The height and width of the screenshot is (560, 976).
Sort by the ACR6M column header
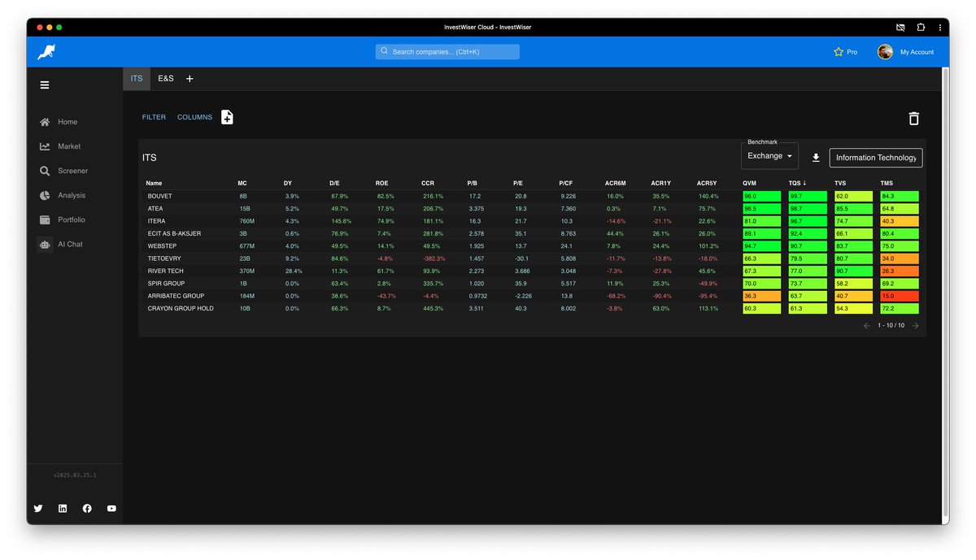pos(616,183)
